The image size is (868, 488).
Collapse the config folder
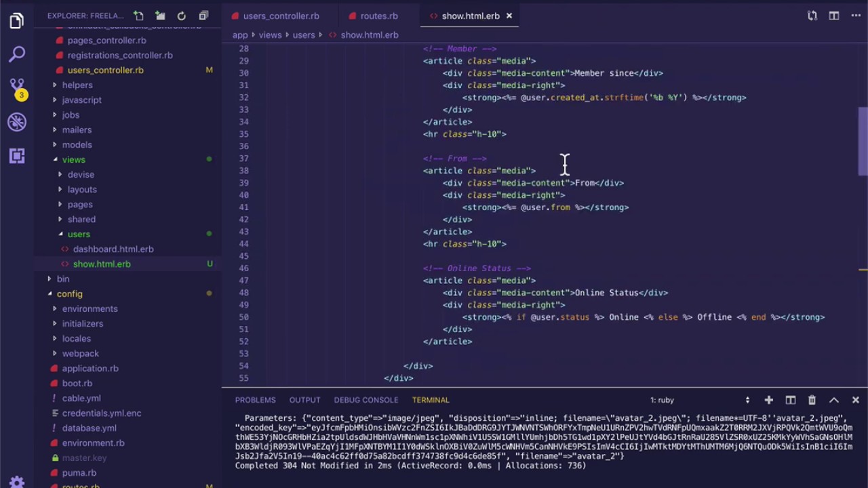coord(70,293)
